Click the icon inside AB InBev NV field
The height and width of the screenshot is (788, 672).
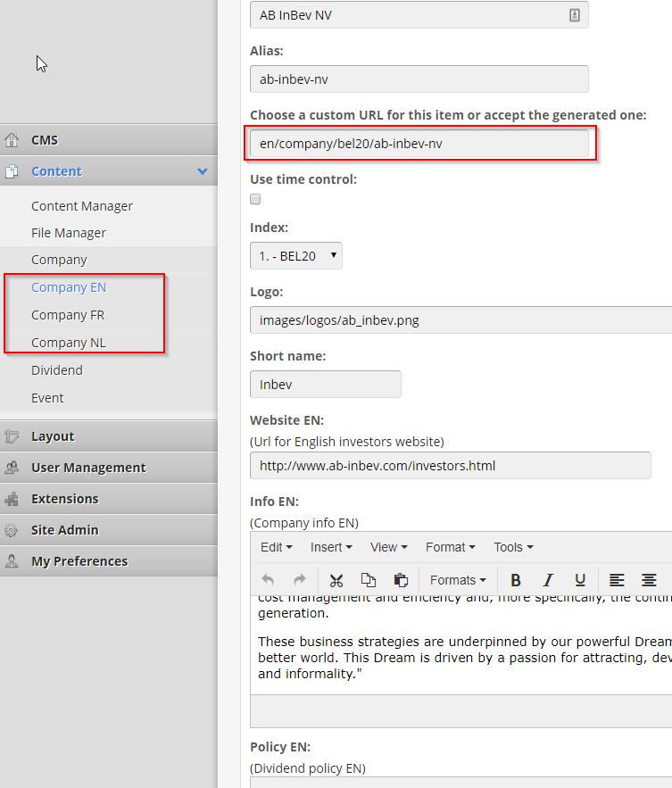point(575,15)
